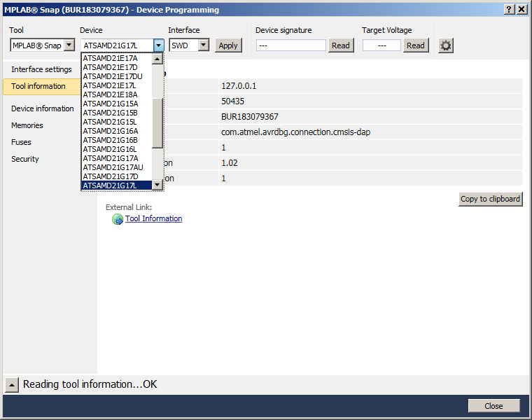Image resolution: width=532 pixels, height=420 pixels.
Task: Click the device list scroll down arrow
Action: 157,185
